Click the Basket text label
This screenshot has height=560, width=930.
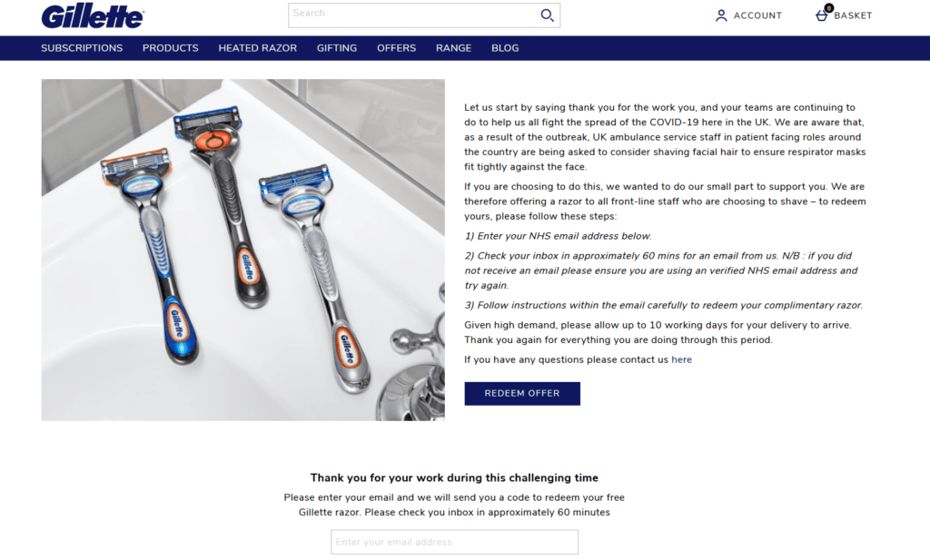click(x=853, y=15)
